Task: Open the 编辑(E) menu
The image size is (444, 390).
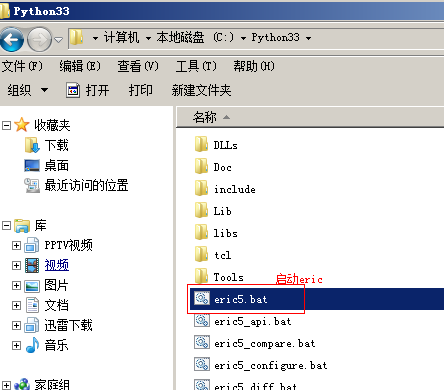Action: coord(80,66)
